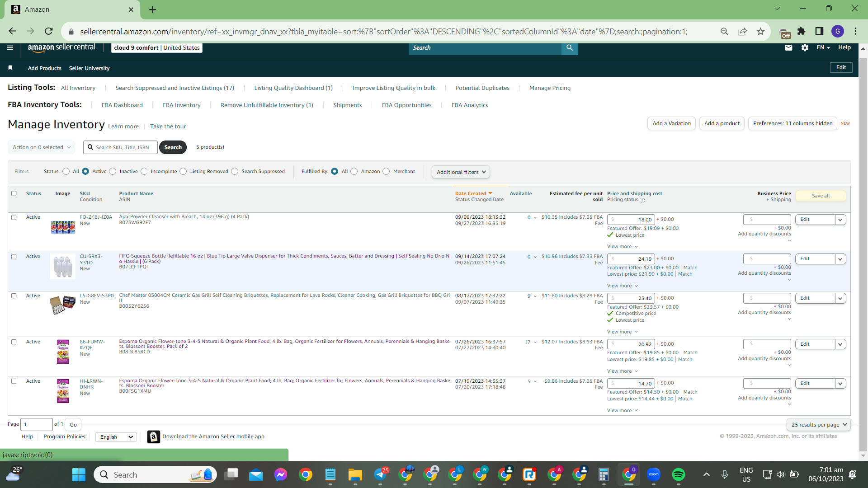Go to Shipments tool
Screen dimensions: 868x488
347,105
